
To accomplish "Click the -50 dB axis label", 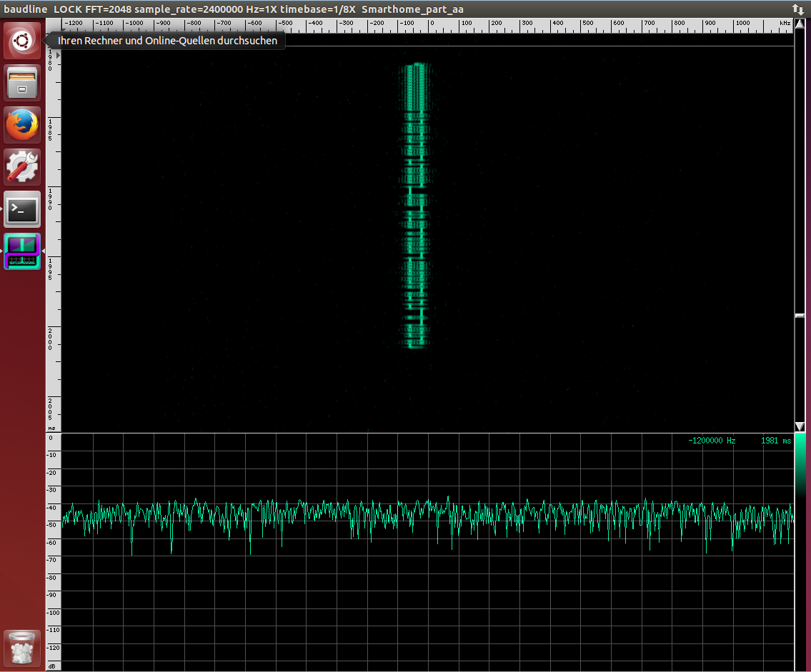I will [51, 525].
